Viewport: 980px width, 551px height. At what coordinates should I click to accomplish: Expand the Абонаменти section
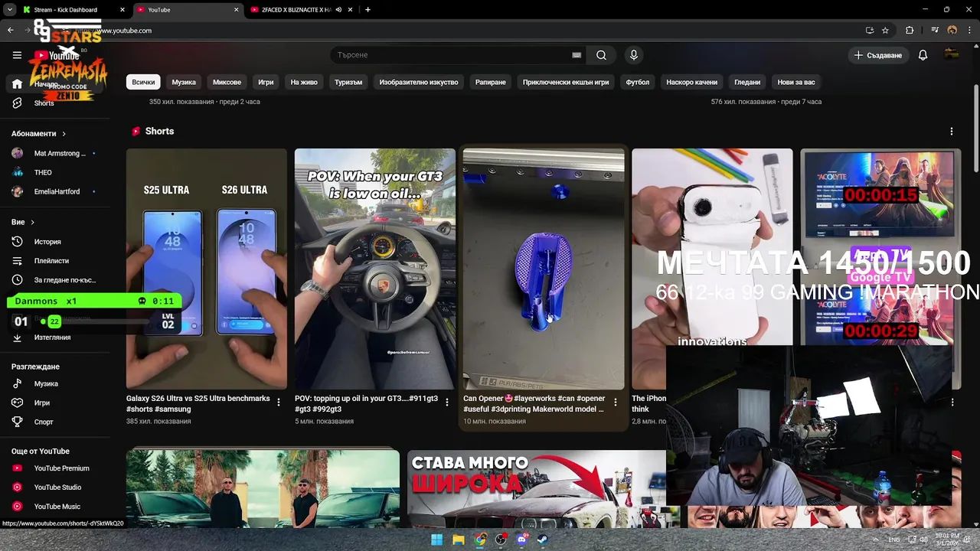pos(38,134)
